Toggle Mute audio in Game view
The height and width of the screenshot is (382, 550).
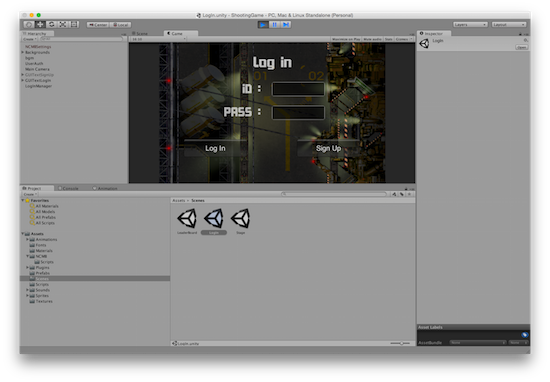[372, 39]
